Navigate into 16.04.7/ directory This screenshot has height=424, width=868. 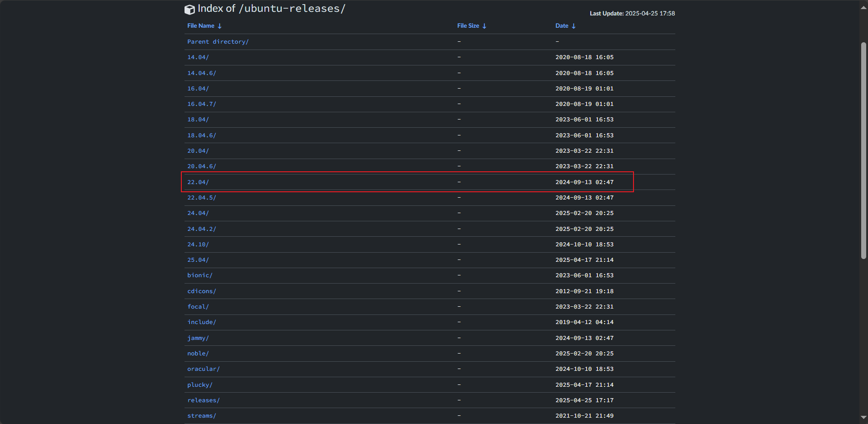point(201,104)
